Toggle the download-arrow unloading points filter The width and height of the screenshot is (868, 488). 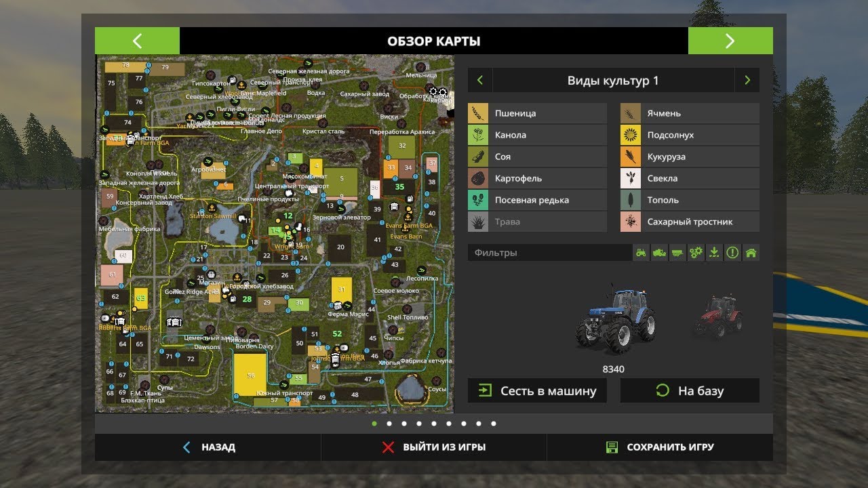click(x=714, y=253)
